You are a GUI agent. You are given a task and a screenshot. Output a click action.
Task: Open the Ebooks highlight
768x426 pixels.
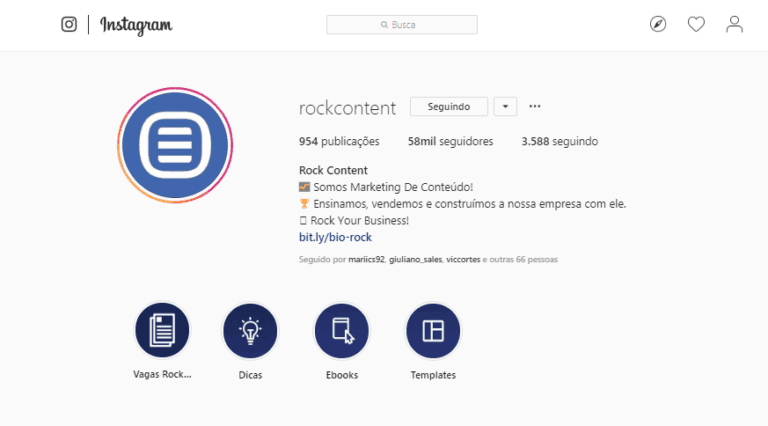(342, 331)
